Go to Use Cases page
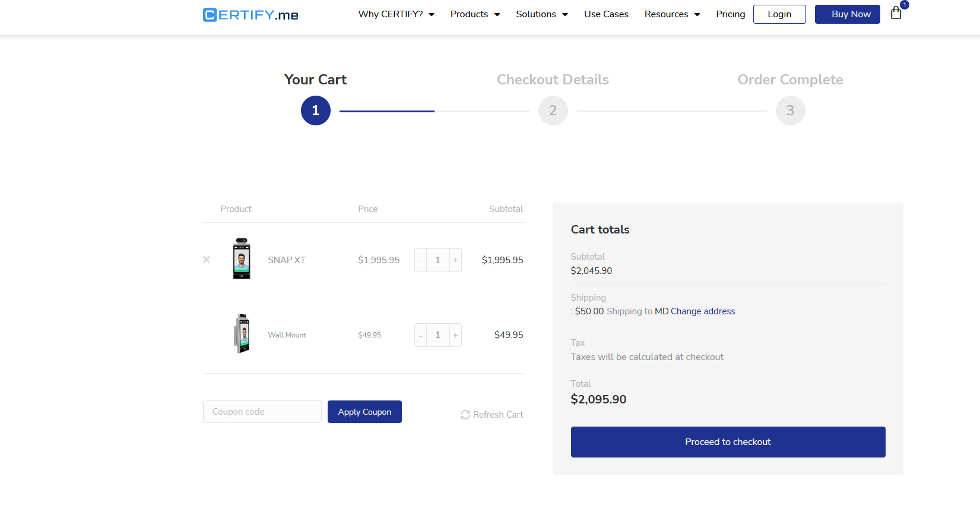980x527 pixels. tap(606, 14)
